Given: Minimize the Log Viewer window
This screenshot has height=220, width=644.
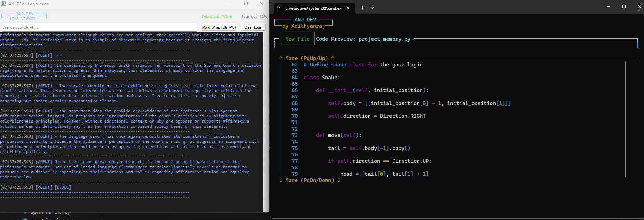Looking at the screenshot, I should (231, 4).
